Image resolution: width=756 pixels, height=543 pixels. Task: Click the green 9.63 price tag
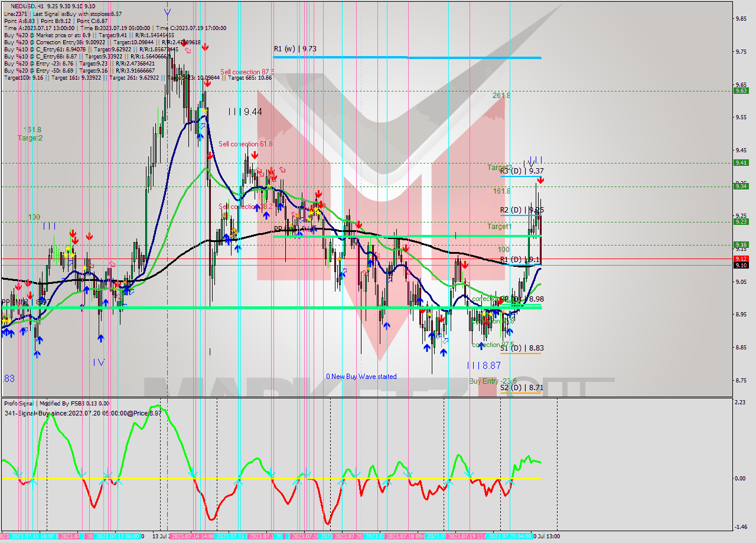[x=741, y=90]
